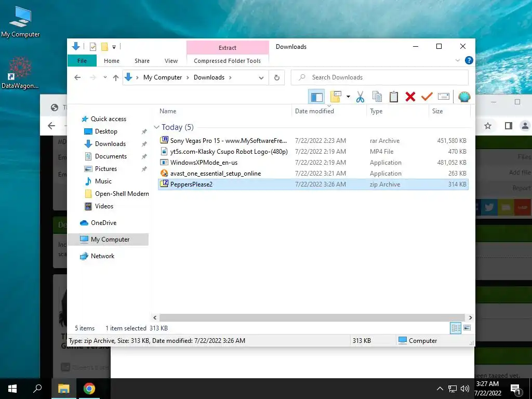Select the Compressed Folder Tools tab

[228, 61]
